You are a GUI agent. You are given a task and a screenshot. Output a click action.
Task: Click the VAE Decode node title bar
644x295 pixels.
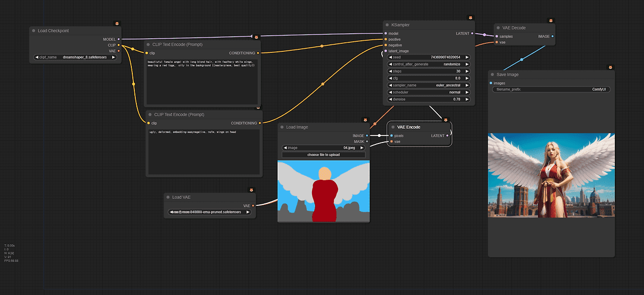pos(523,28)
